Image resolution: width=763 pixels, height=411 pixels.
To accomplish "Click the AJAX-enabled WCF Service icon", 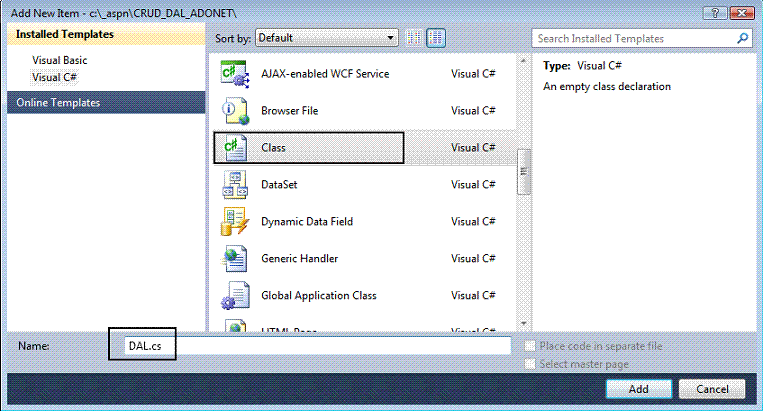I will (x=235, y=74).
